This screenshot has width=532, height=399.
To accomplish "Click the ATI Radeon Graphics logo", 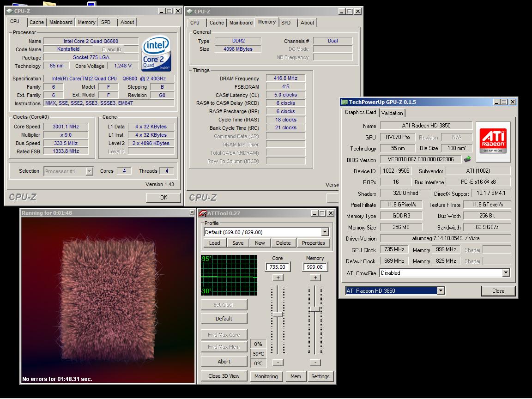I will click(x=493, y=141).
